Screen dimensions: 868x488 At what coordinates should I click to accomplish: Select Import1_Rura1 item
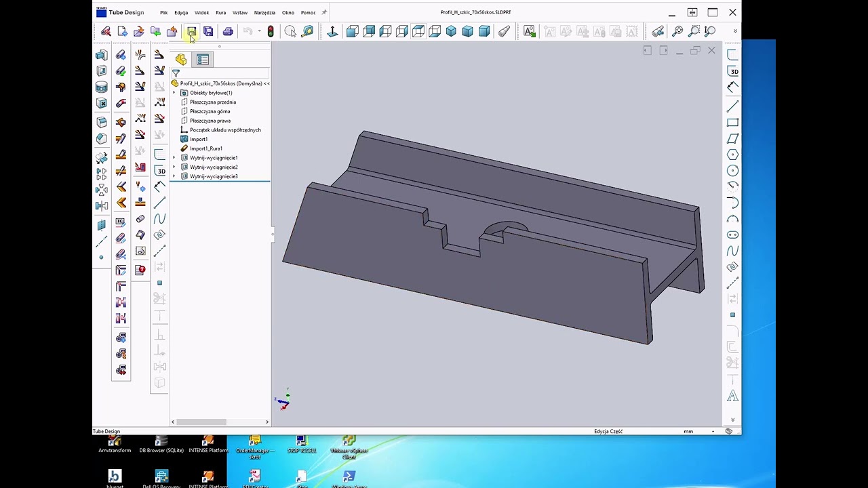coord(205,148)
